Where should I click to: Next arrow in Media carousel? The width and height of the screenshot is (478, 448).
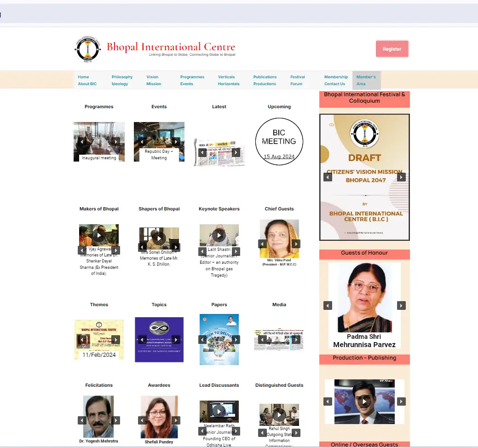pos(296,339)
